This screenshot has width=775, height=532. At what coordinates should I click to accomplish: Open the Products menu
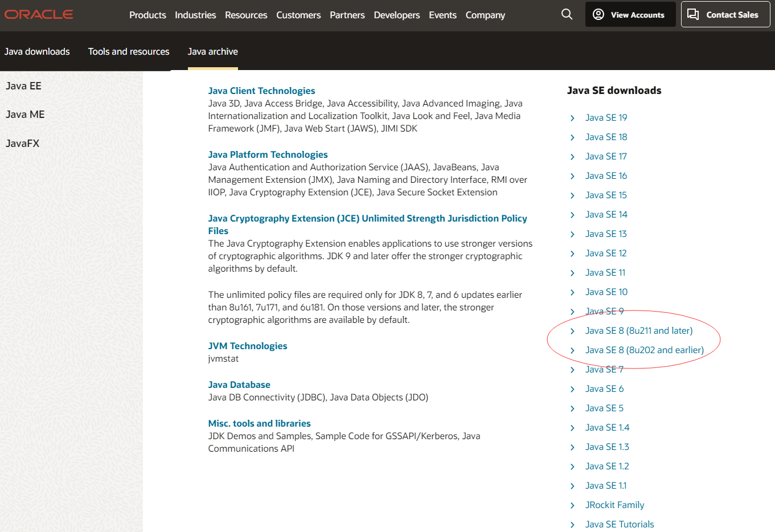click(147, 15)
